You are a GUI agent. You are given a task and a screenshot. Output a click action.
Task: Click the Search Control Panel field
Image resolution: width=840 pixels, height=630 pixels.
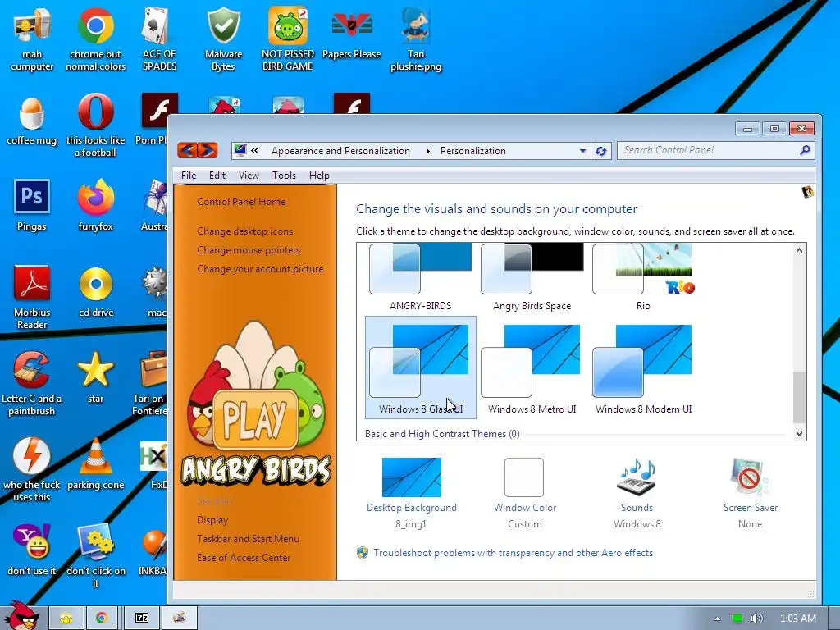click(715, 151)
